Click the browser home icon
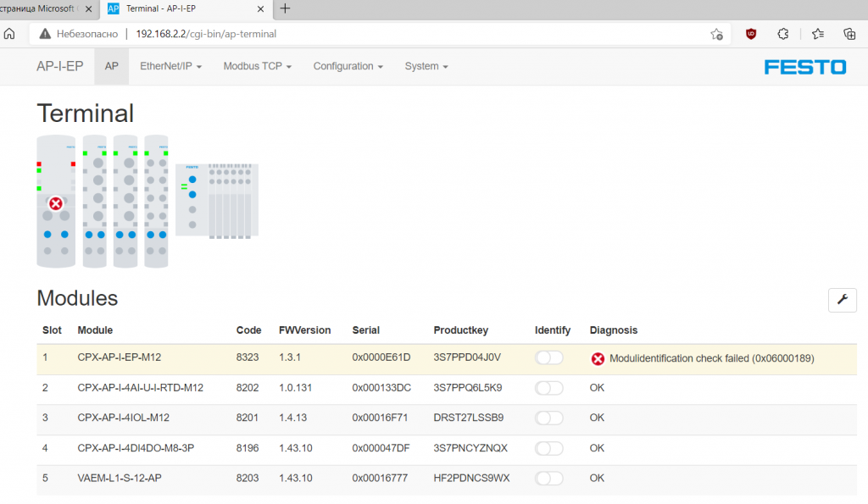Viewport: 868px width, 504px height. 9,34
